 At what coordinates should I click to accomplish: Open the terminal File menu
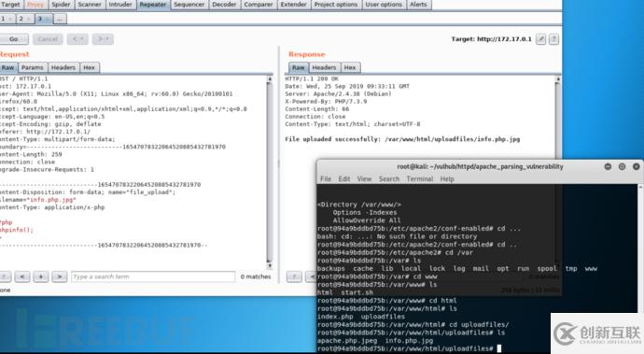pos(326,178)
